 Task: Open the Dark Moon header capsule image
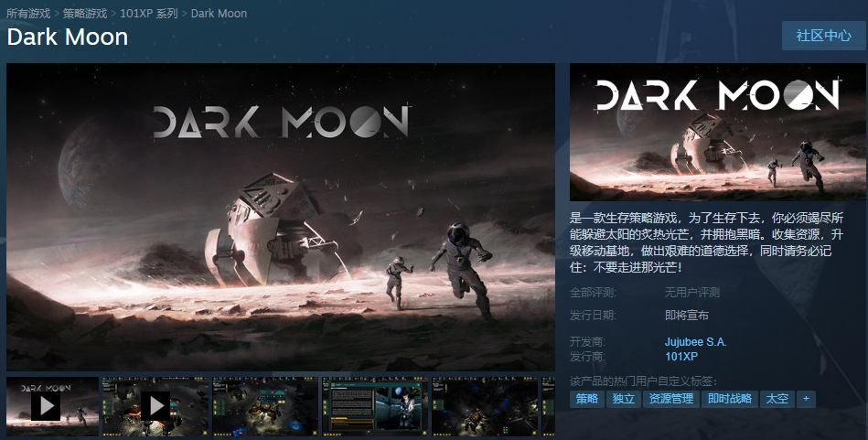[717, 133]
